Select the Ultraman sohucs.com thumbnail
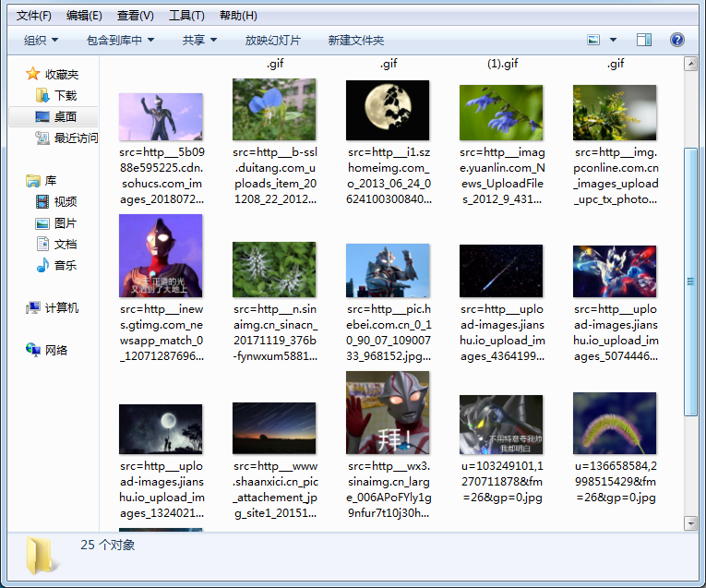 (x=161, y=116)
